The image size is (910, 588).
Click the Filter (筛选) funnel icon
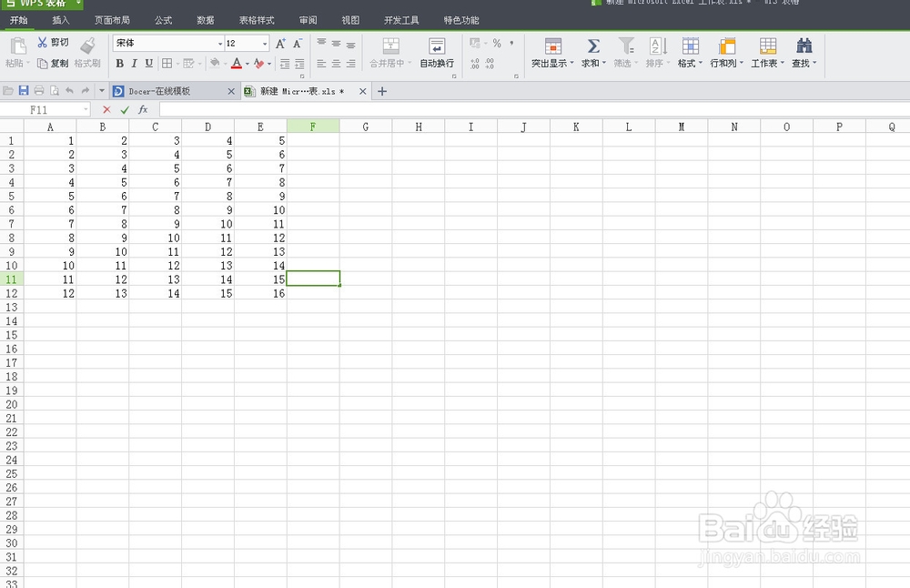(626, 46)
